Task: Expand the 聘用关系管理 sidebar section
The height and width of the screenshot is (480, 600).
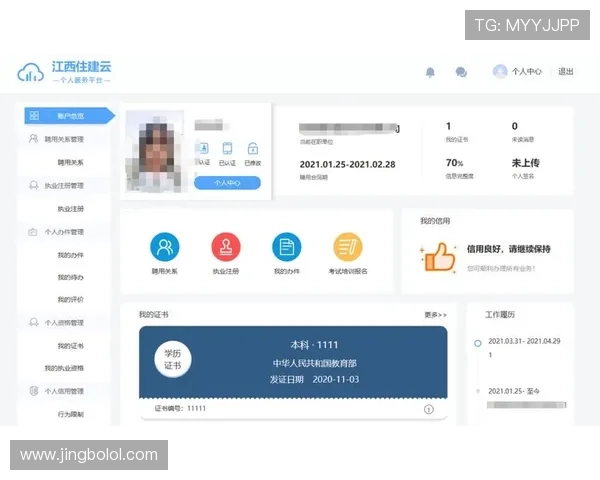Action: click(64, 139)
